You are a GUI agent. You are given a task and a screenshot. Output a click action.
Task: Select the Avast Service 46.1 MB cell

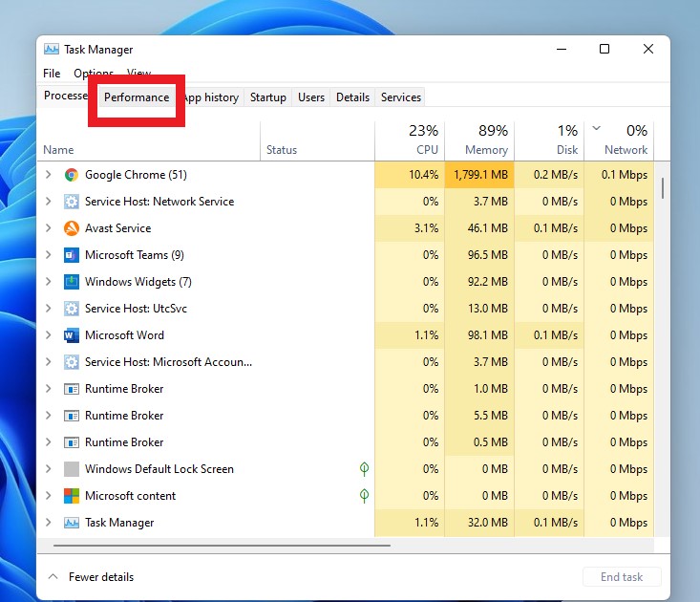click(479, 228)
